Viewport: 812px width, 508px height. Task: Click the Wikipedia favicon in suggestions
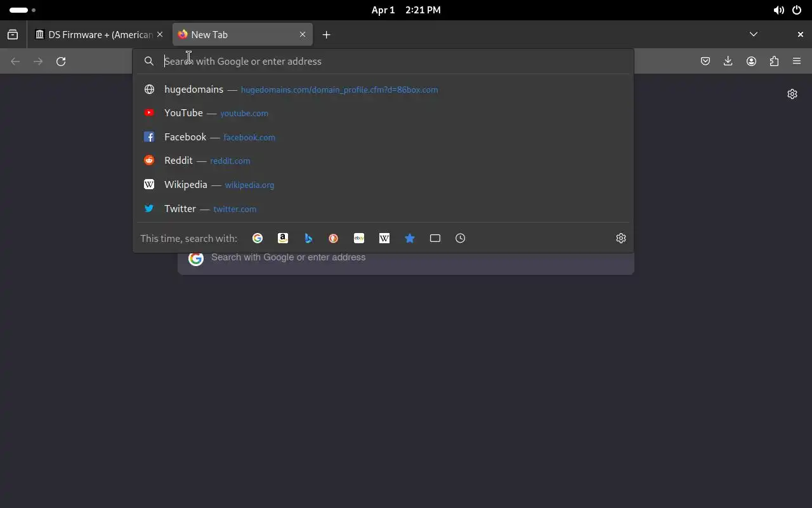[x=149, y=185]
